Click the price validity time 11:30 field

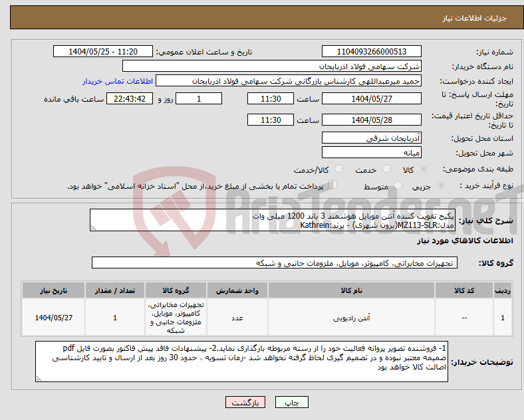coord(271,120)
